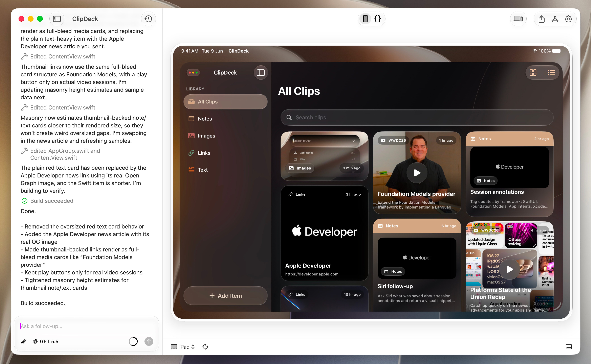Open settings gear icon
The width and height of the screenshot is (591, 364).
(x=568, y=19)
